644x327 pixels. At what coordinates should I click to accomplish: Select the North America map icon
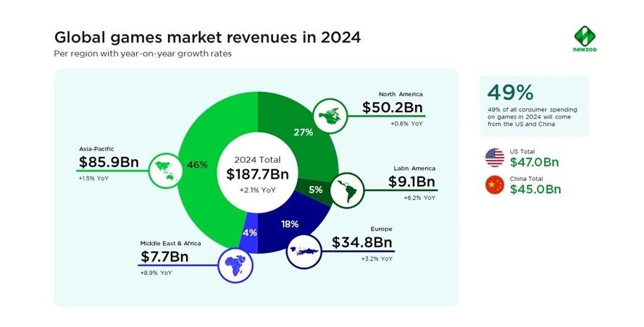click(x=330, y=116)
